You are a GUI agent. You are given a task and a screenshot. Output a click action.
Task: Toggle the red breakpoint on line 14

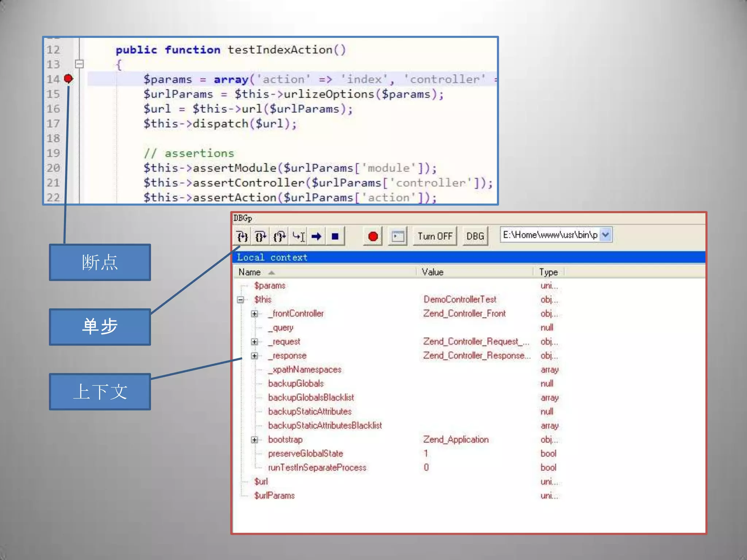pos(68,79)
